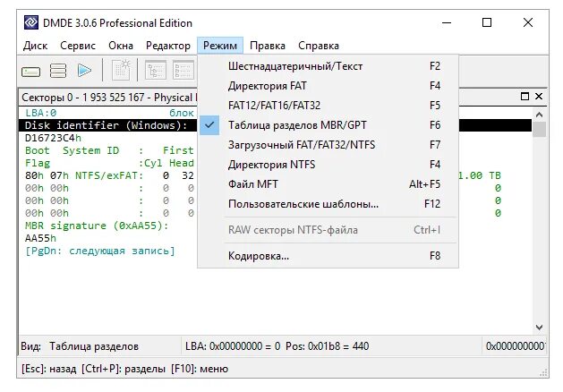Select the 80h 07h NTFS/exFAT partition row
The image size is (563, 392).
(109, 175)
